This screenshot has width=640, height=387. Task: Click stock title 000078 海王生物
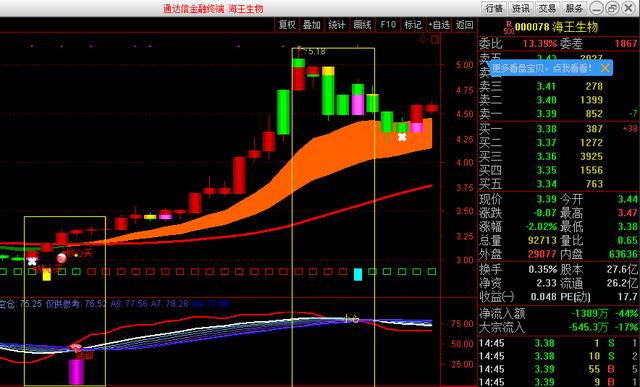(556, 27)
